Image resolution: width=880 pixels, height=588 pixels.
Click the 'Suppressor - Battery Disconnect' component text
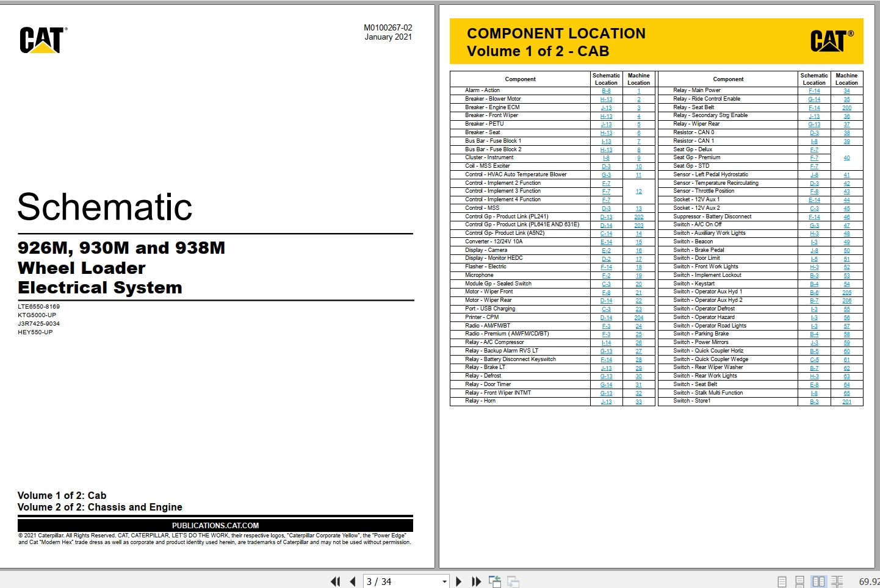[x=712, y=217]
